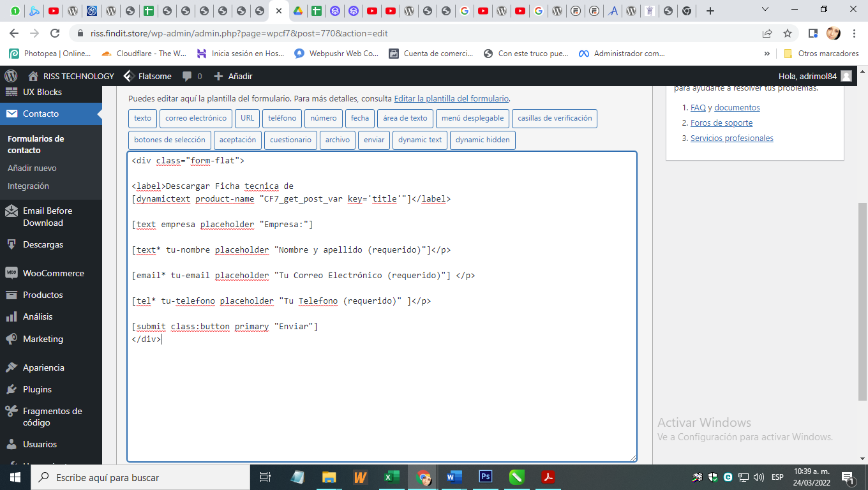Open the Integración submenu item

click(x=28, y=186)
